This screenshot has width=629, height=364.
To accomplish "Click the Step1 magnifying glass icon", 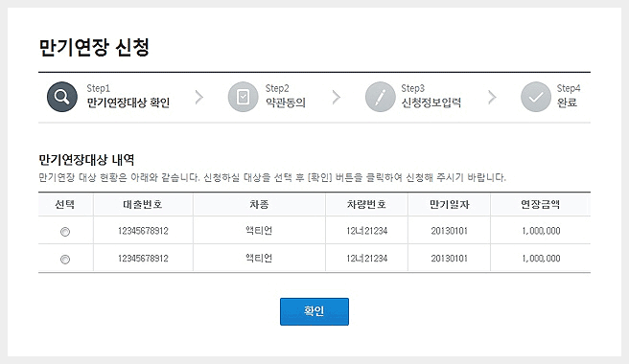I will pyautogui.click(x=62, y=97).
